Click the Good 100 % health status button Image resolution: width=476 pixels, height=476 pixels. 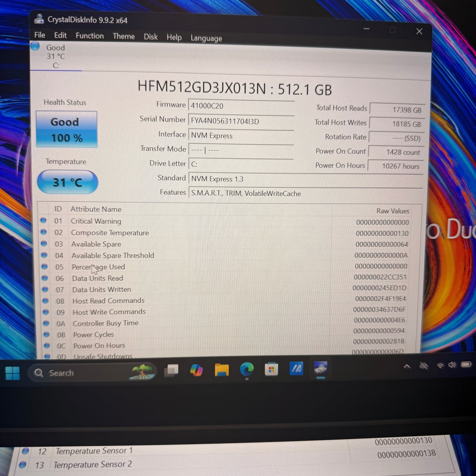(x=67, y=129)
